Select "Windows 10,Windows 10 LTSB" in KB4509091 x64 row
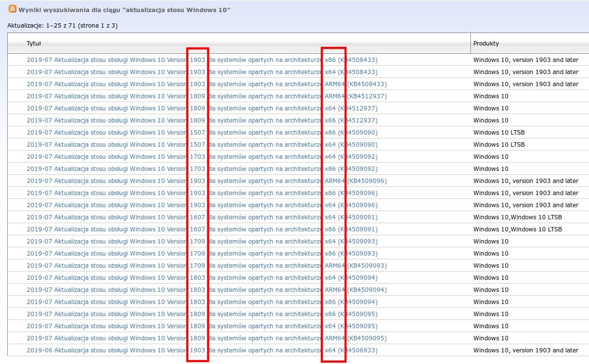Image resolution: width=589 pixels, height=364 pixels. click(517, 217)
